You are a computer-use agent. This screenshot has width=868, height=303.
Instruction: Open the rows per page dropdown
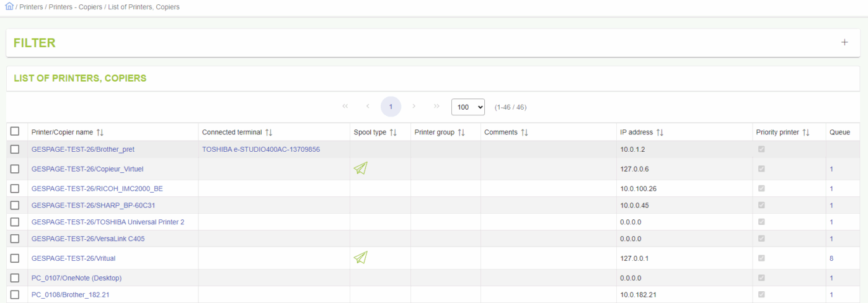pyautogui.click(x=467, y=107)
